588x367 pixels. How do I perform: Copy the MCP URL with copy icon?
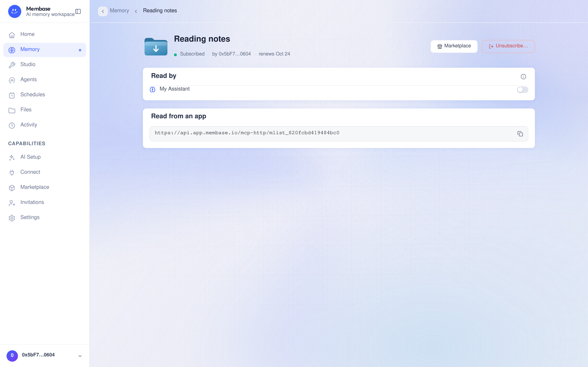click(x=520, y=134)
